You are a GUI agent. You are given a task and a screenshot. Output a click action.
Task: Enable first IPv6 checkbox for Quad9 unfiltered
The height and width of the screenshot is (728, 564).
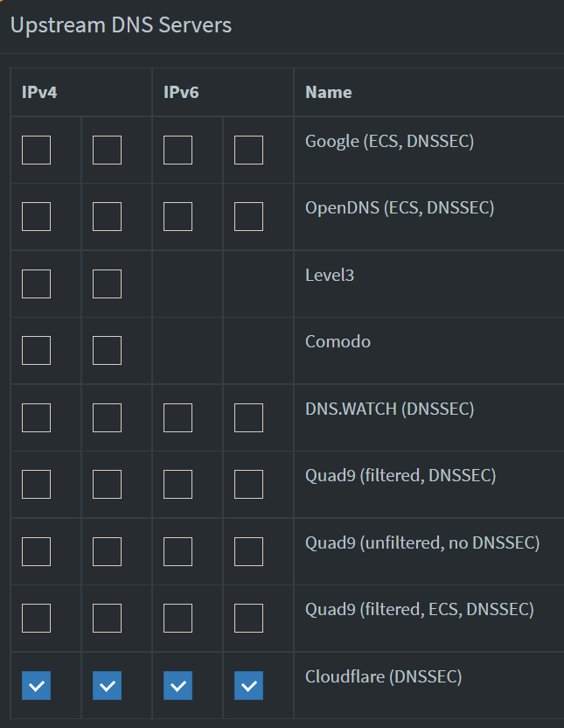click(x=178, y=551)
